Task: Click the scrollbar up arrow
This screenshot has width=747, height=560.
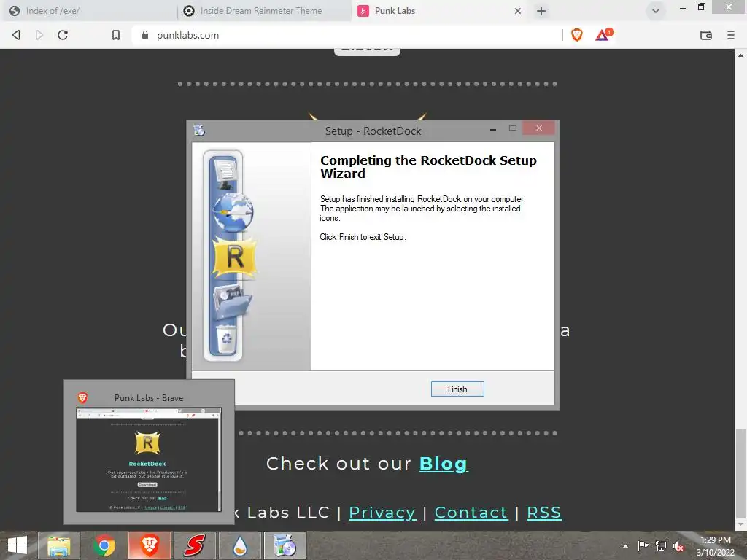Action: pyautogui.click(x=740, y=55)
